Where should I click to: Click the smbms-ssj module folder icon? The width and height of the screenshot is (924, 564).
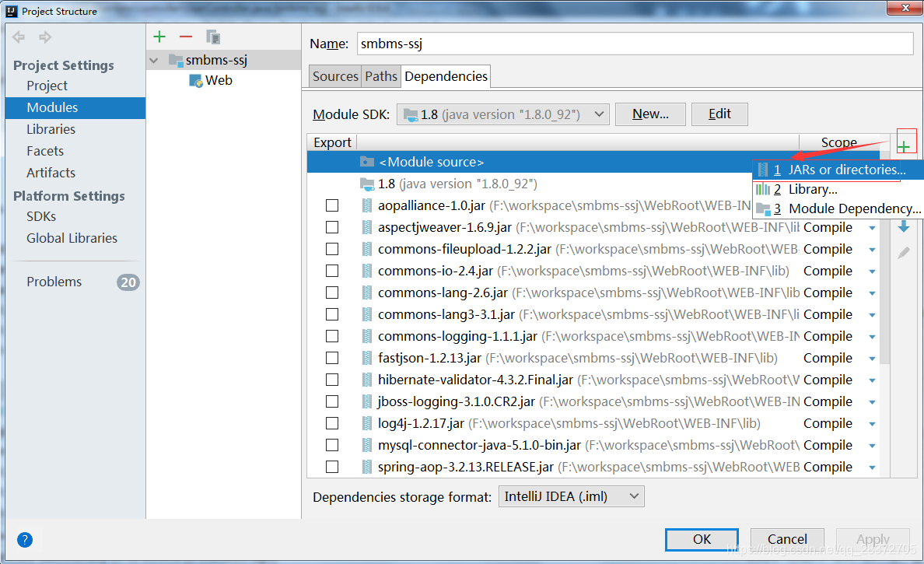(x=176, y=60)
